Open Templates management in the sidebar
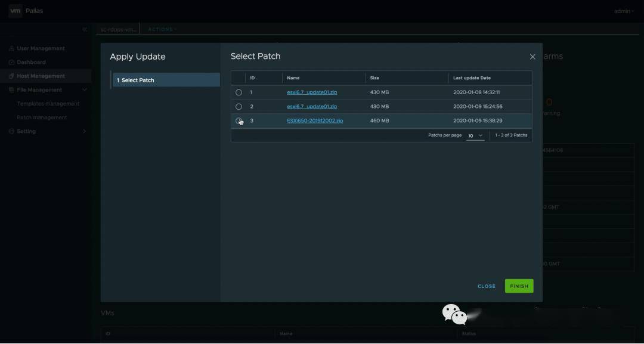 coord(48,104)
